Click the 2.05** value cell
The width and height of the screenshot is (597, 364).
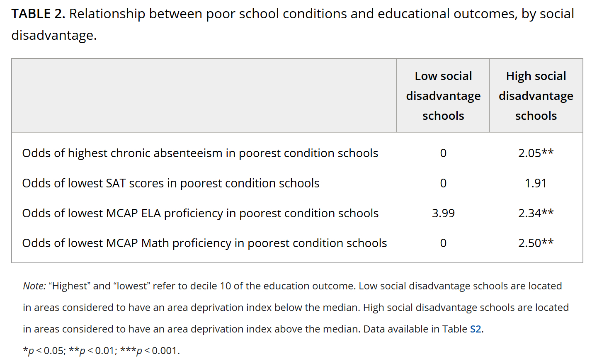(536, 153)
